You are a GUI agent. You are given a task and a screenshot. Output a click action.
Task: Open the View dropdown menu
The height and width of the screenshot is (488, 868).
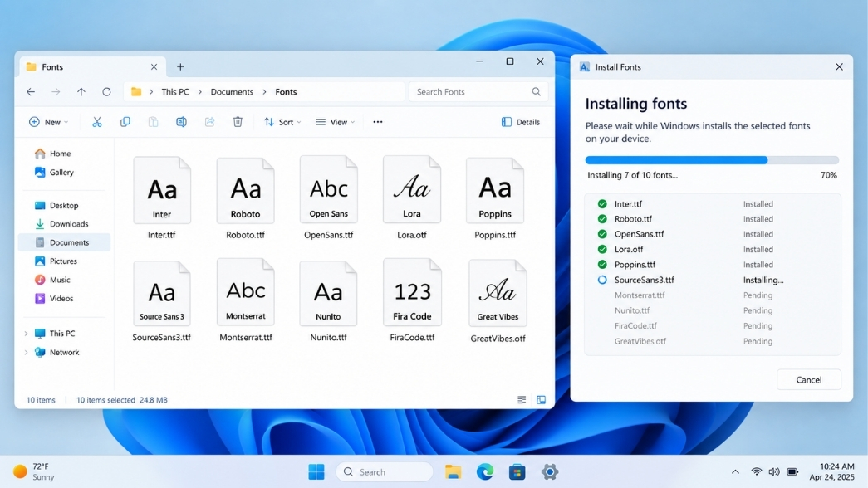tap(336, 122)
